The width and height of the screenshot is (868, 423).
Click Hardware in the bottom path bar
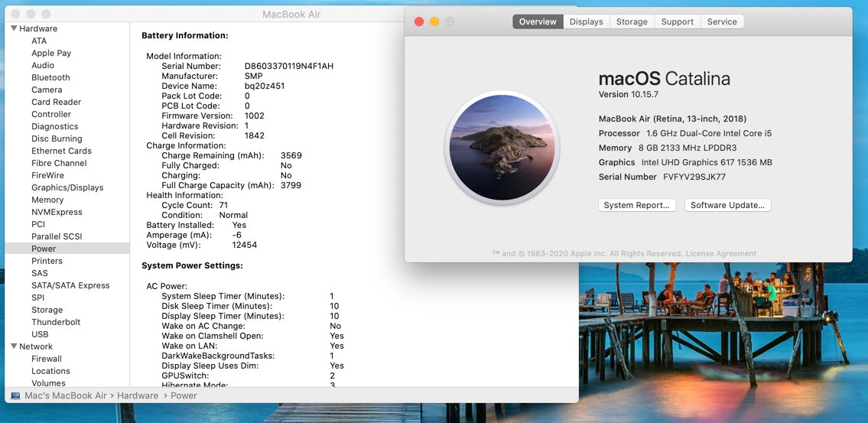click(x=138, y=395)
